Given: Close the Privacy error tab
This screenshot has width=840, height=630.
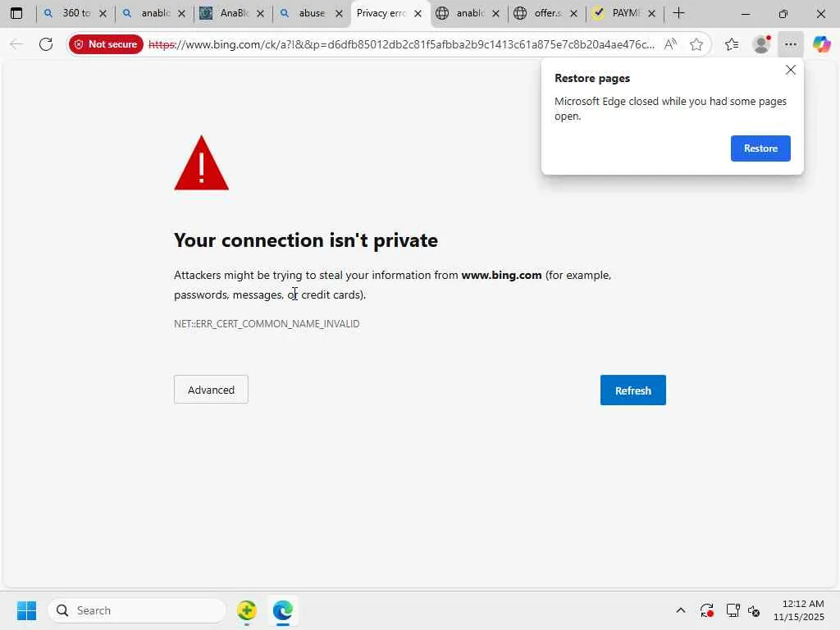Looking at the screenshot, I should [418, 13].
